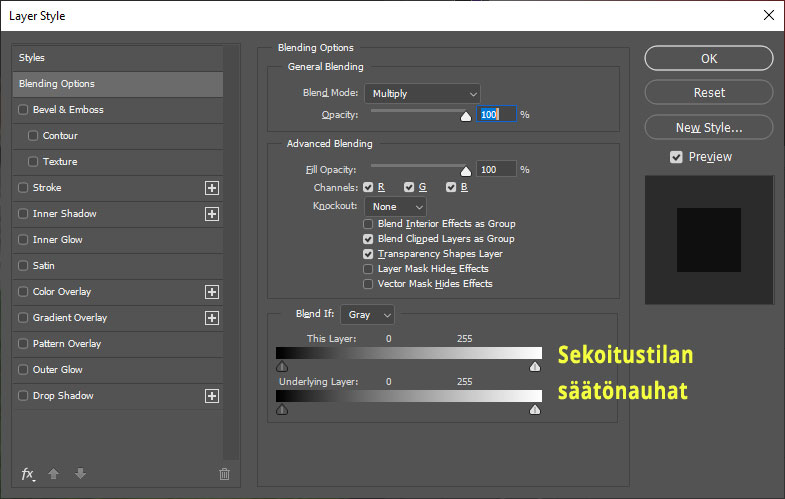The width and height of the screenshot is (785, 499).
Task: Uncheck Transparency Shapes Layer
Action: (368, 254)
